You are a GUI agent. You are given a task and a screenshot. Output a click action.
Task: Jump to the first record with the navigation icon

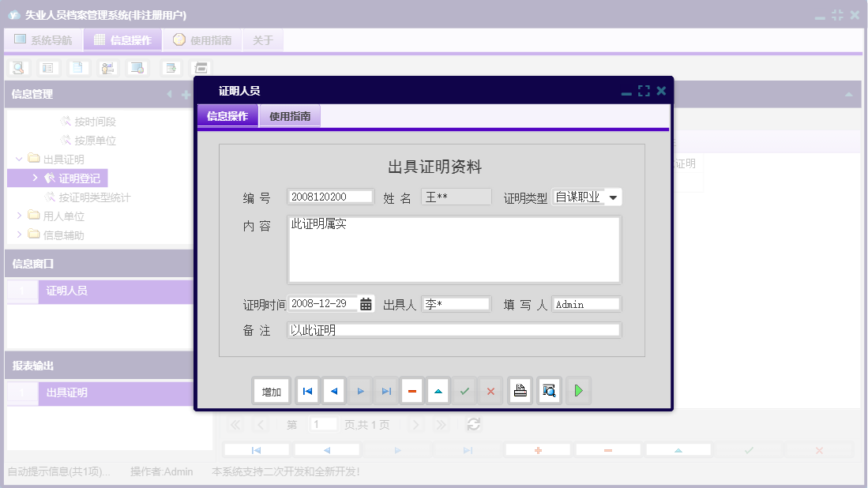306,390
